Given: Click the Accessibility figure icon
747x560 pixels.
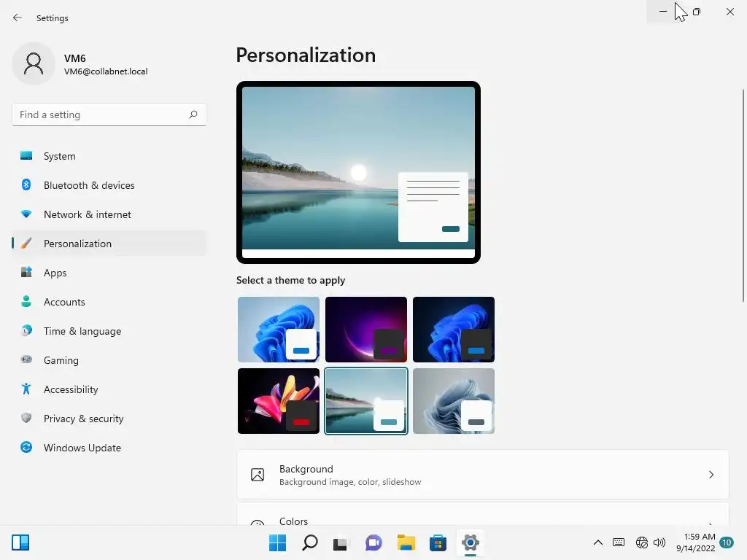Looking at the screenshot, I should click(26, 389).
